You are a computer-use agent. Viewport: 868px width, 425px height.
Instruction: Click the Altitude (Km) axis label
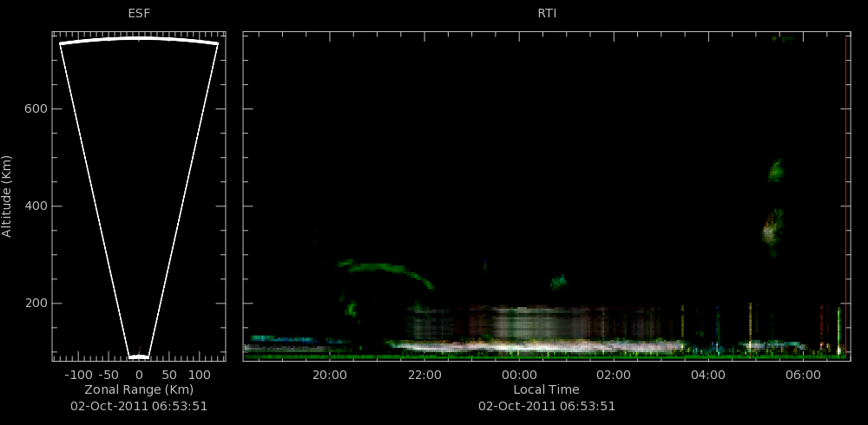click(7, 196)
